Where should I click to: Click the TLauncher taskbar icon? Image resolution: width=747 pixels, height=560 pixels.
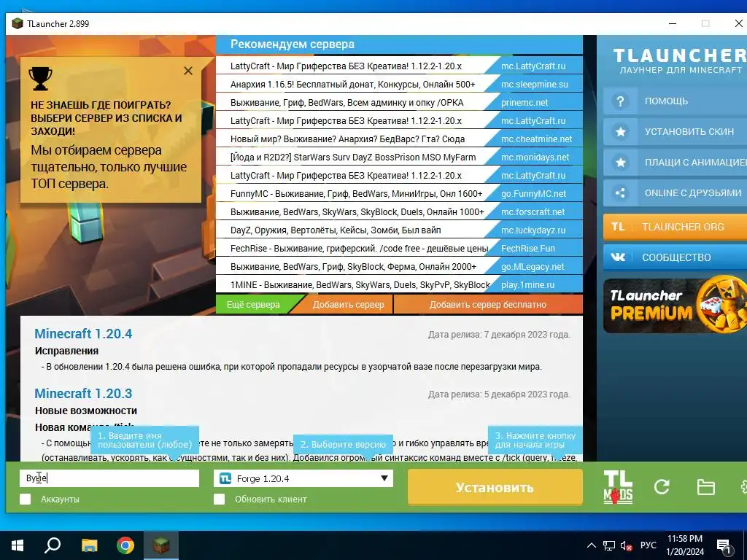click(161, 545)
